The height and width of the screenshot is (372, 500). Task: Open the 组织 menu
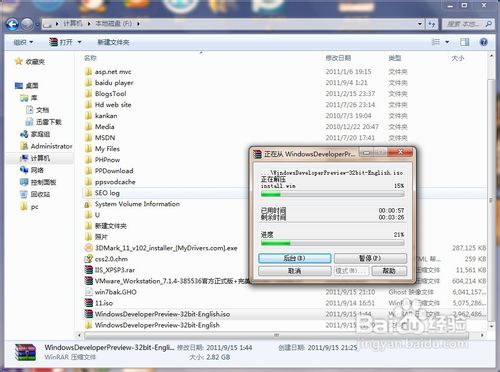tap(23, 42)
